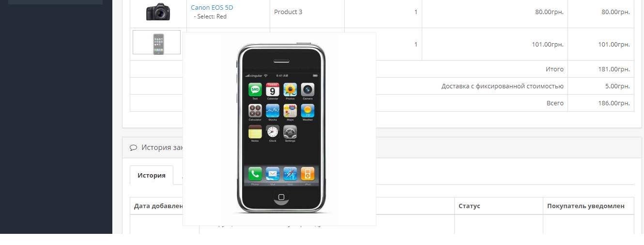Screen dimensions: 644x245
Task: Click the Покупатель уведомлен column header
Action: click(x=586, y=206)
